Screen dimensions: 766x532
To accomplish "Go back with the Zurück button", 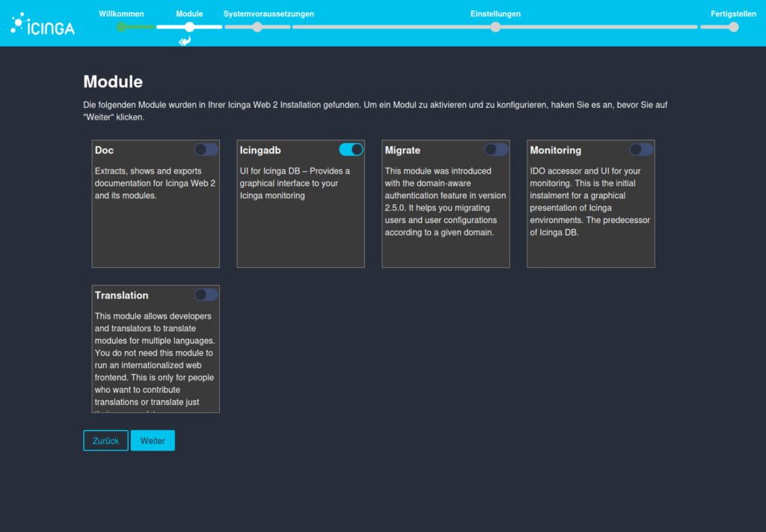I will pyautogui.click(x=105, y=441).
